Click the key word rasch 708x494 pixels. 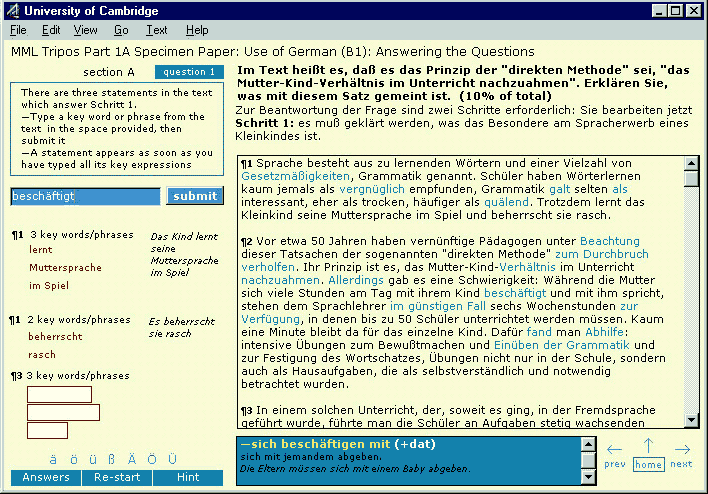coord(42,355)
